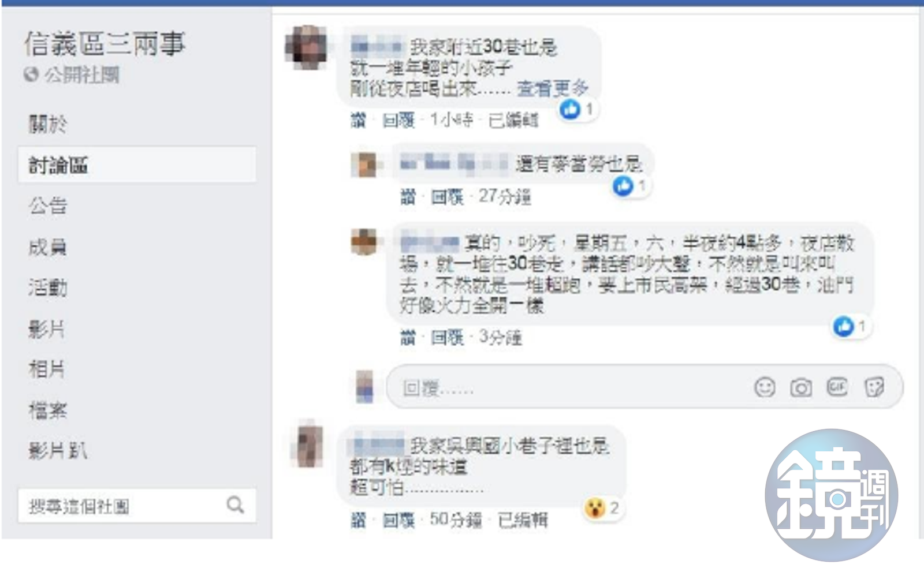924x579 pixels.
Task: Open 影片趴 in the sidebar
Action: 58,450
